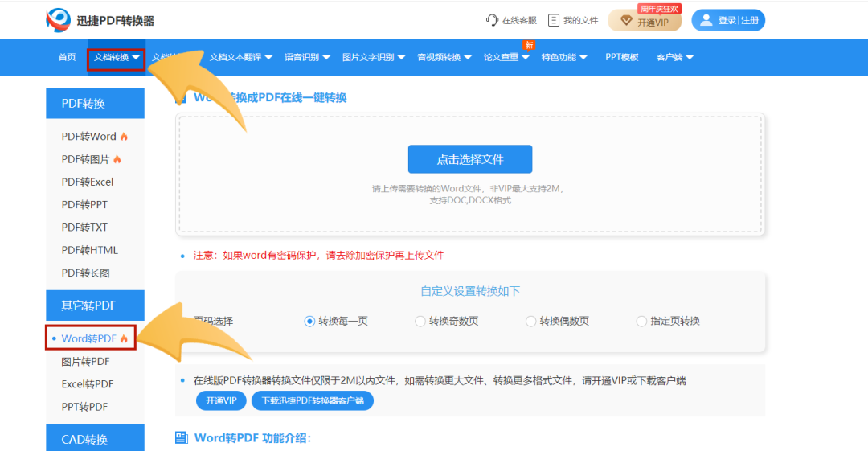Click the icon beside Word转PDF 功能介绍
Screen dimensions: 868x451
click(x=182, y=438)
